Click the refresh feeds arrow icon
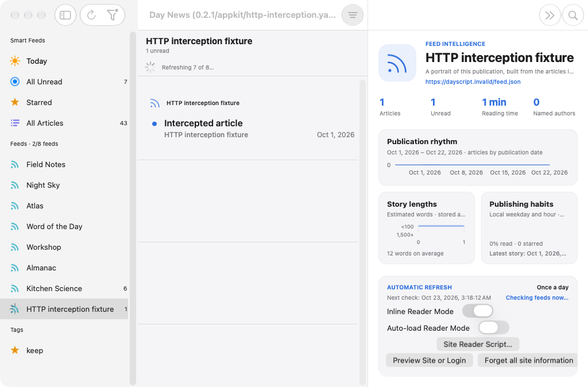Viewport: 588px width, 387px height. (x=91, y=15)
